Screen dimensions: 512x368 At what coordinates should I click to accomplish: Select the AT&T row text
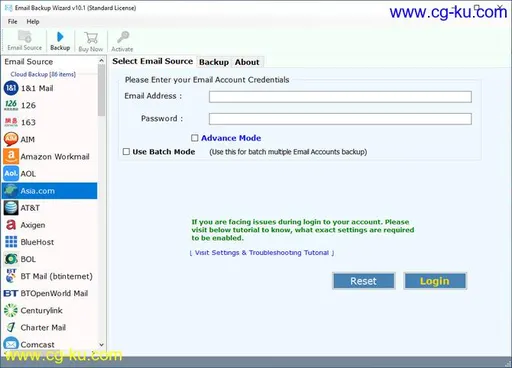pos(30,208)
